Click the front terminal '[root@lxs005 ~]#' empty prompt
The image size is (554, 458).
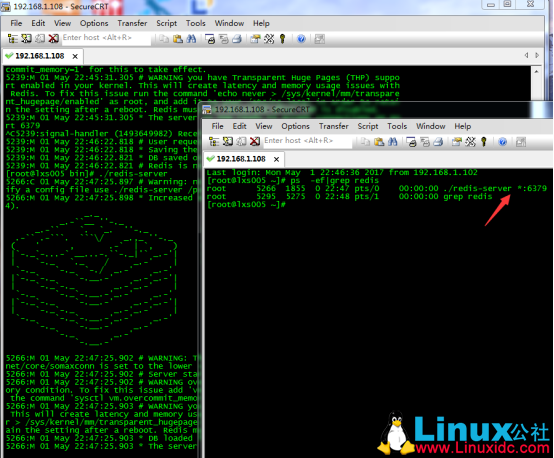pos(246,205)
